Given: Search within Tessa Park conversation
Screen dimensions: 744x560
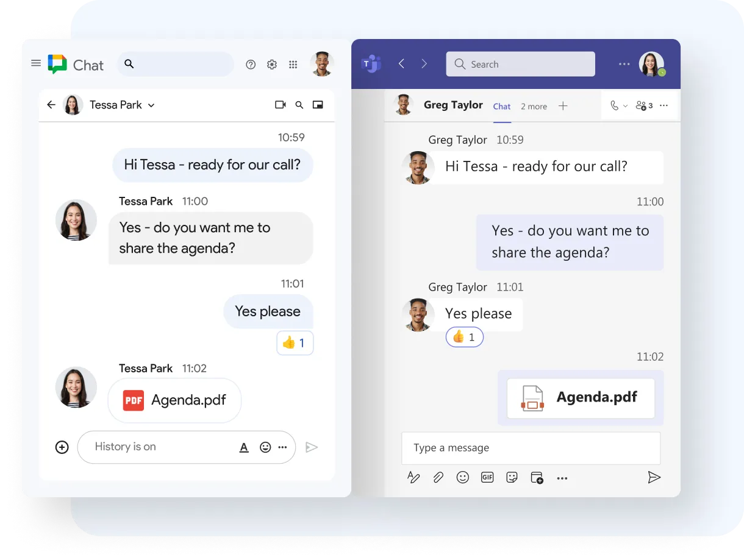Looking at the screenshot, I should (x=299, y=105).
